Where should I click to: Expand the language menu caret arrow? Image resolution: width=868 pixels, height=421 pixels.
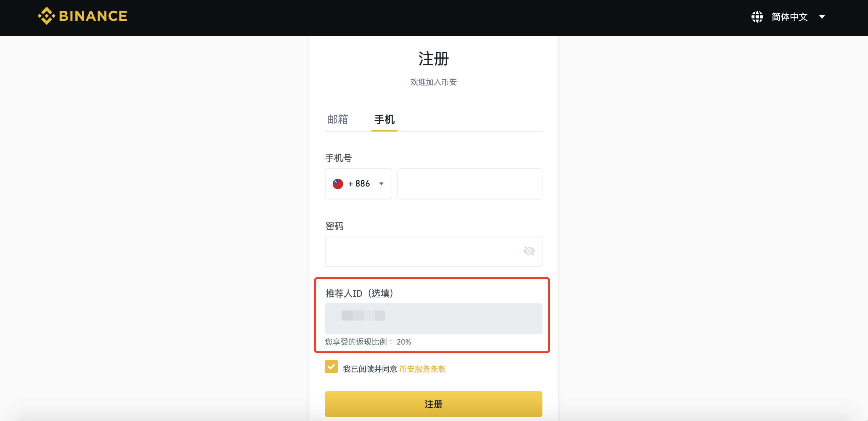(822, 17)
